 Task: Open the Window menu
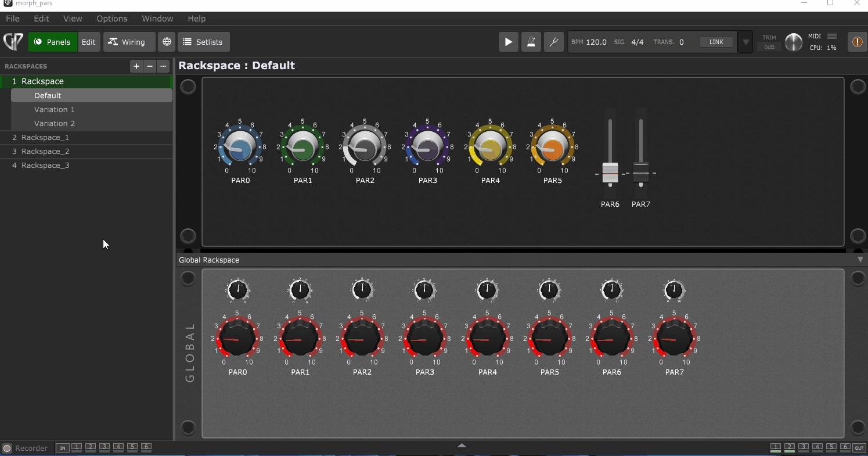click(x=157, y=19)
